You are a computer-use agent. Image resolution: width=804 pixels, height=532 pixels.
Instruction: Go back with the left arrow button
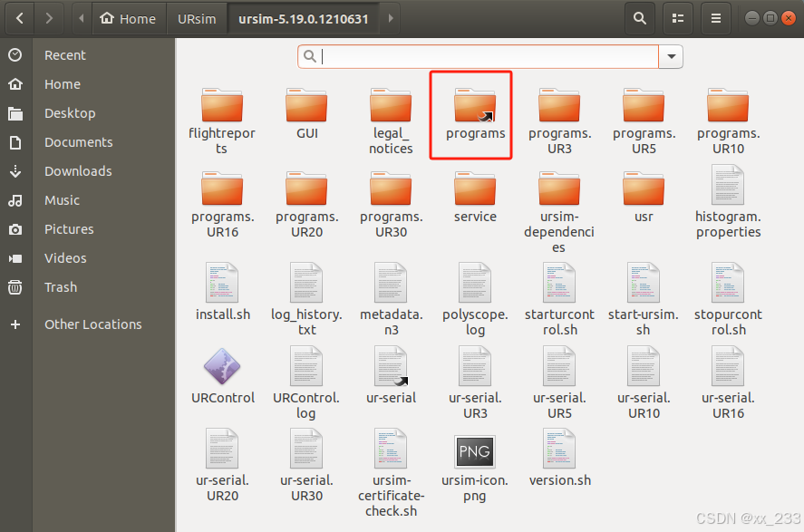tap(19, 18)
